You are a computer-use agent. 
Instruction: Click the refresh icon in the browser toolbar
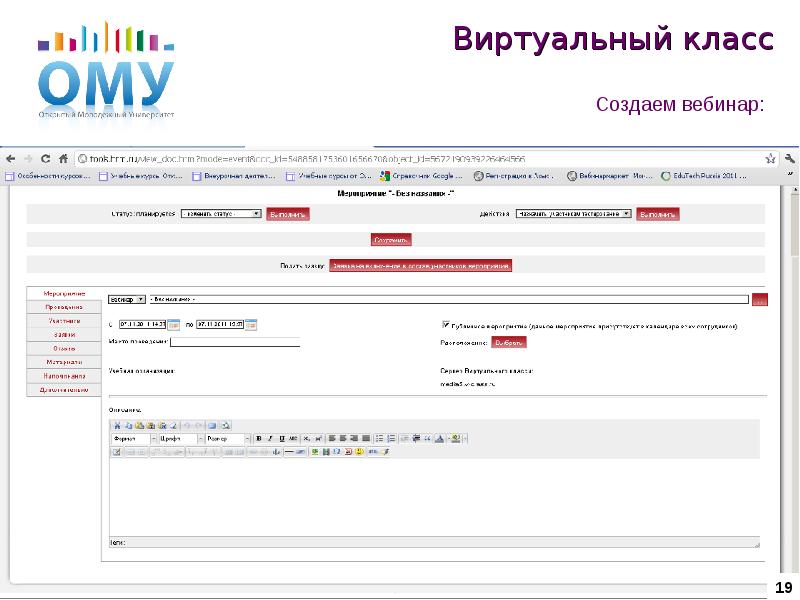(x=46, y=158)
